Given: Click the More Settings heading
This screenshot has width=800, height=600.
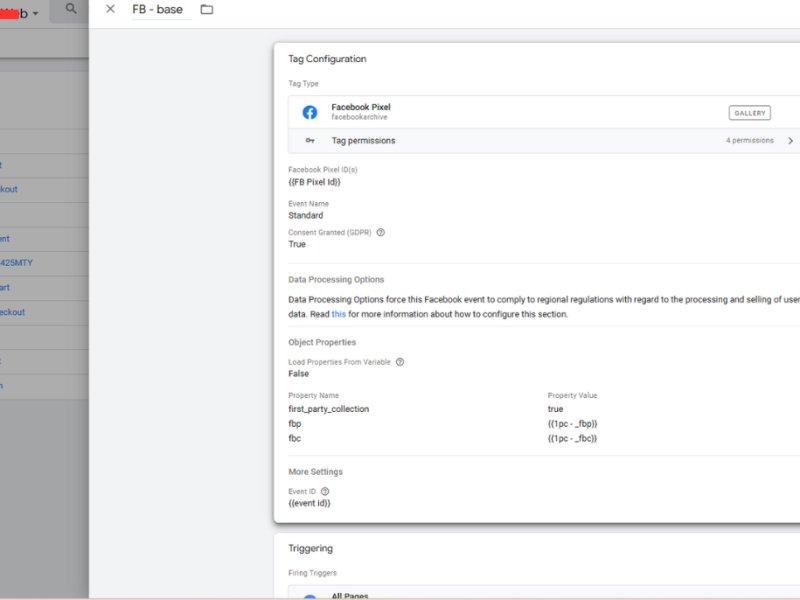Looking at the screenshot, I should pos(315,472).
